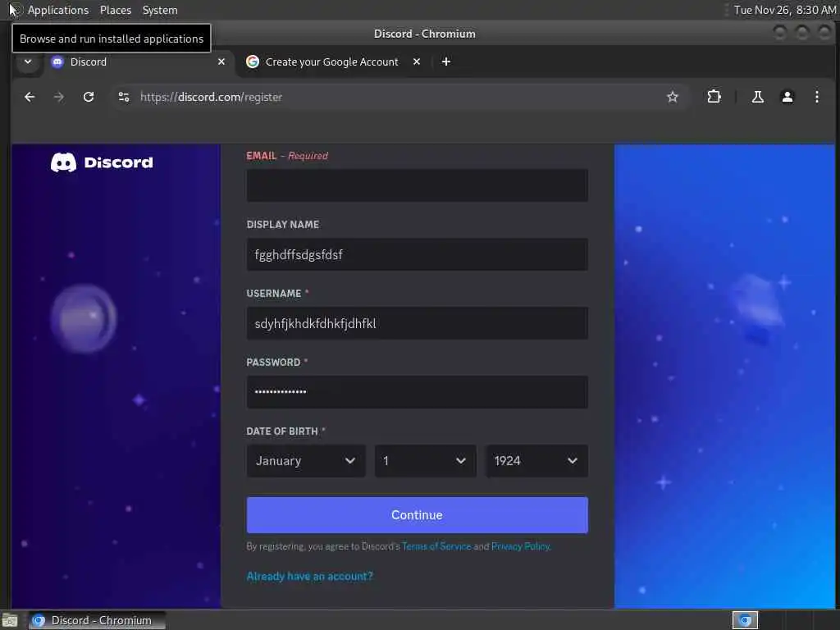Viewport: 840px width, 630px height.
Task: Click the DATE OF BIRTH label
Action: point(286,431)
